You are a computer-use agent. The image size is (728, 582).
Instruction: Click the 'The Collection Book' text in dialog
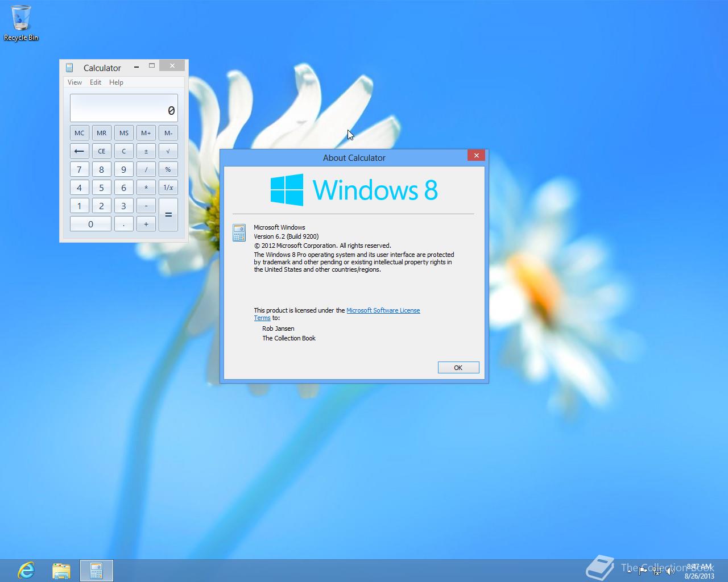coord(289,338)
